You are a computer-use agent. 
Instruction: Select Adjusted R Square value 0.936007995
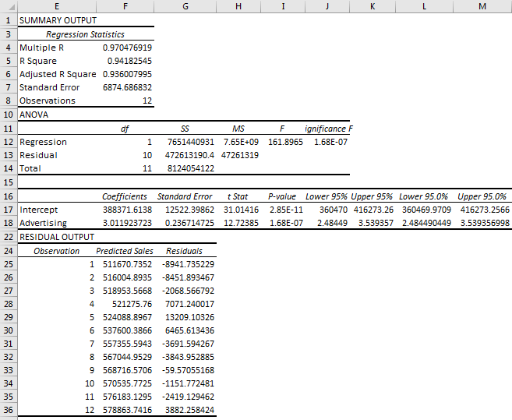pos(127,74)
